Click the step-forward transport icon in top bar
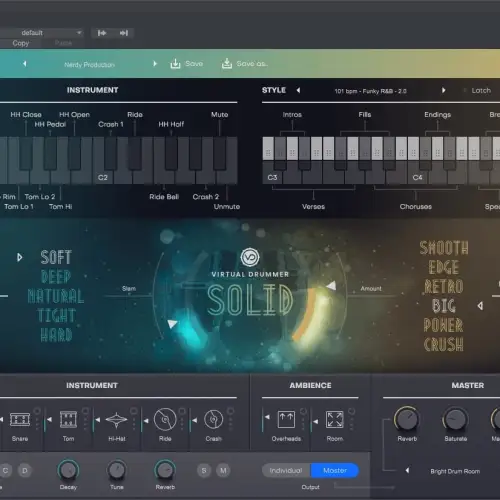 (x=124, y=33)
